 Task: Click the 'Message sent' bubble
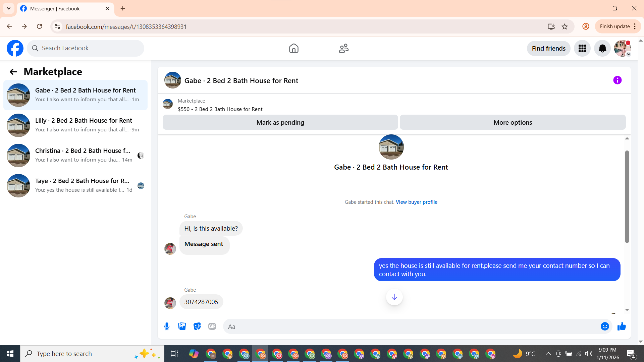[204, 245]
